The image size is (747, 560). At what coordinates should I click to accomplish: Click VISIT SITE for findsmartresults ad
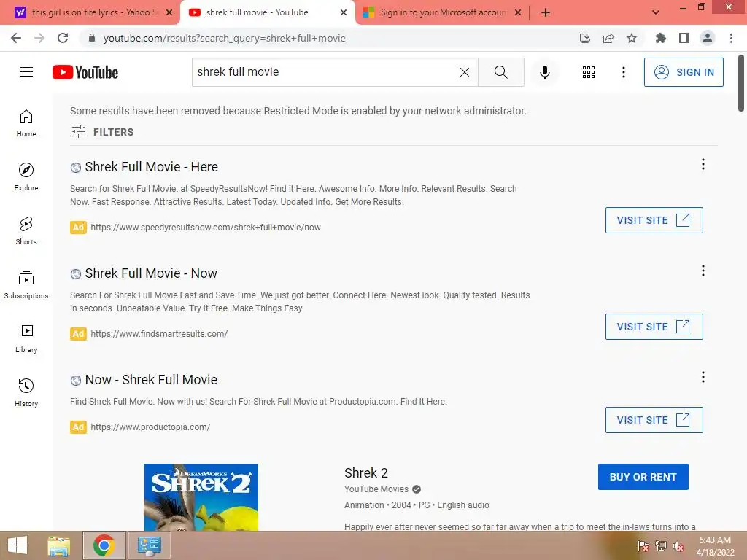point(654,327)
